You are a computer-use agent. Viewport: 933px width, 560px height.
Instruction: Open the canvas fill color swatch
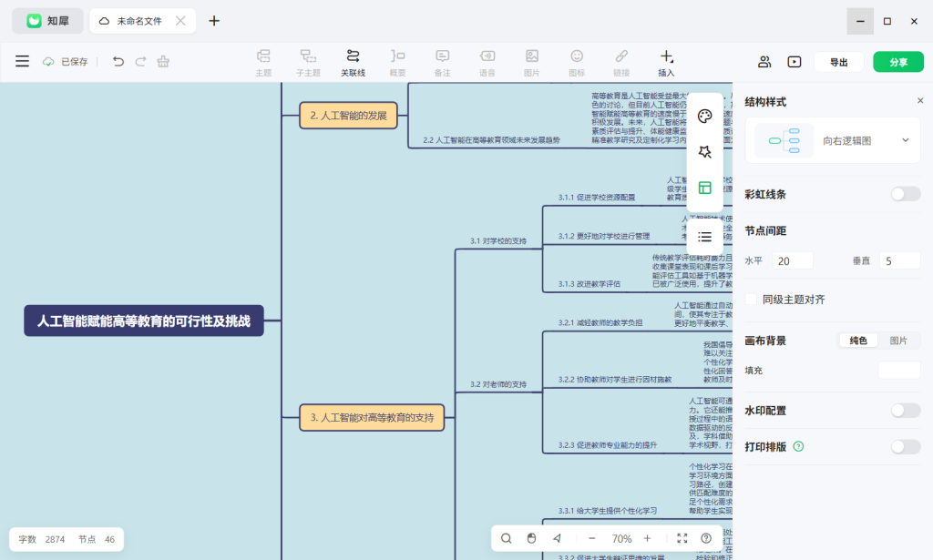[899, 371]
